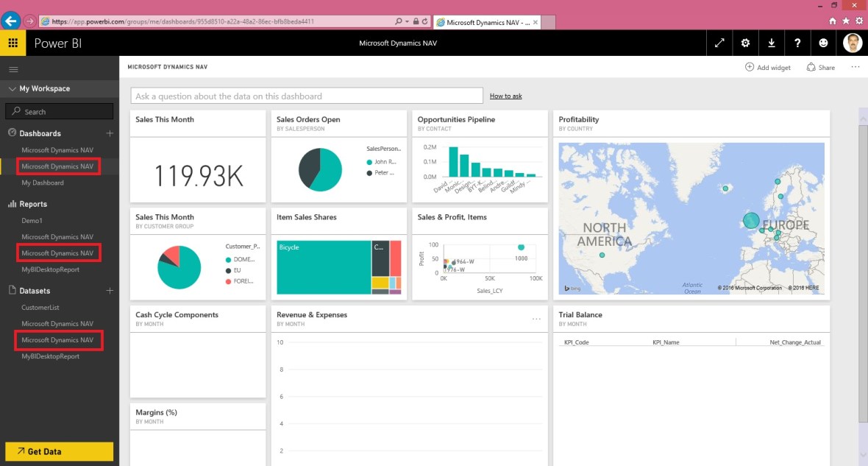
Task: Click the profile picture avatar
Action: pos(852,43)
